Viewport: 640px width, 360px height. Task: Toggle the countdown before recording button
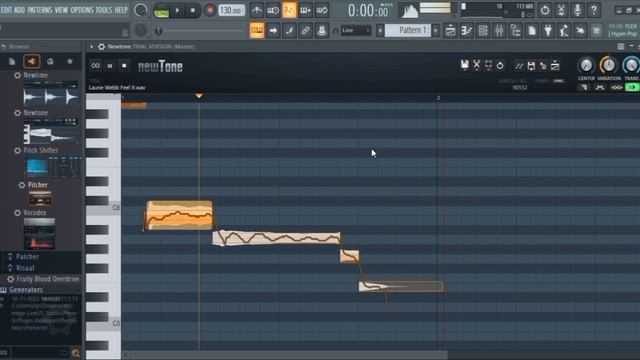point(289,10)
